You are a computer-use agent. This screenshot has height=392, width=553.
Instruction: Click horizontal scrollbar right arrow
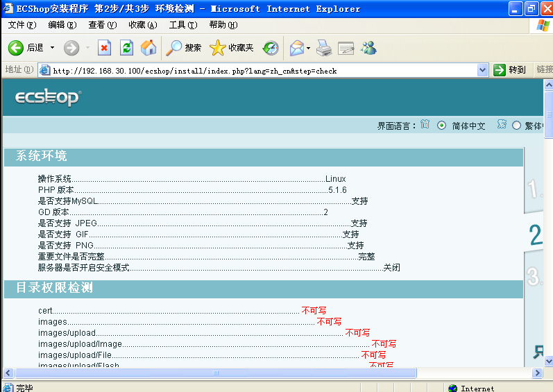pos(537,373)
